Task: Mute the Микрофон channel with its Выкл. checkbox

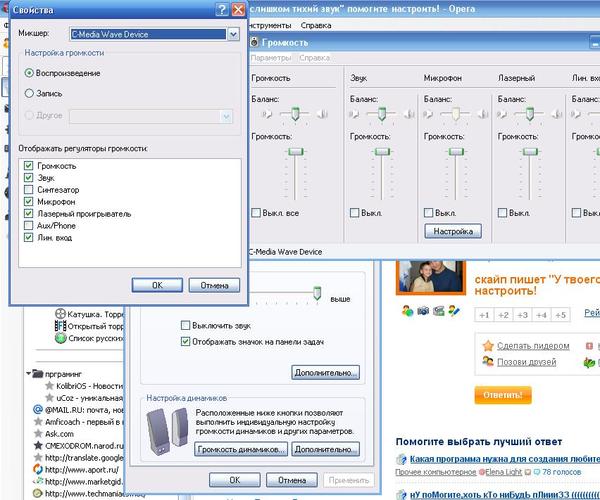Action: click(429, 213)
